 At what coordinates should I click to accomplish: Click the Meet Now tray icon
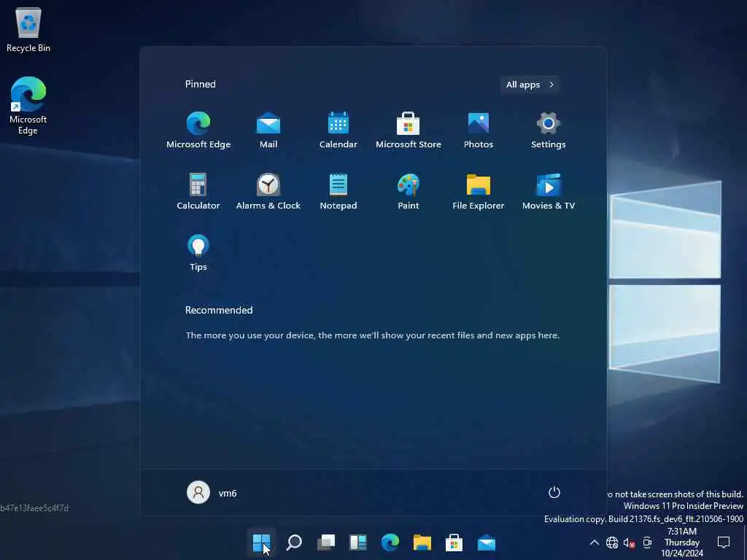coord(647,542)
